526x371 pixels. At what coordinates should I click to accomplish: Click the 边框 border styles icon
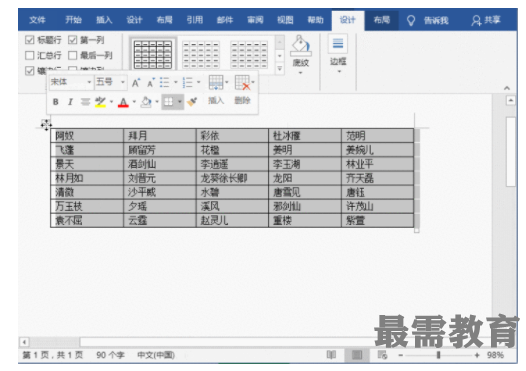[x=338, y=44]
